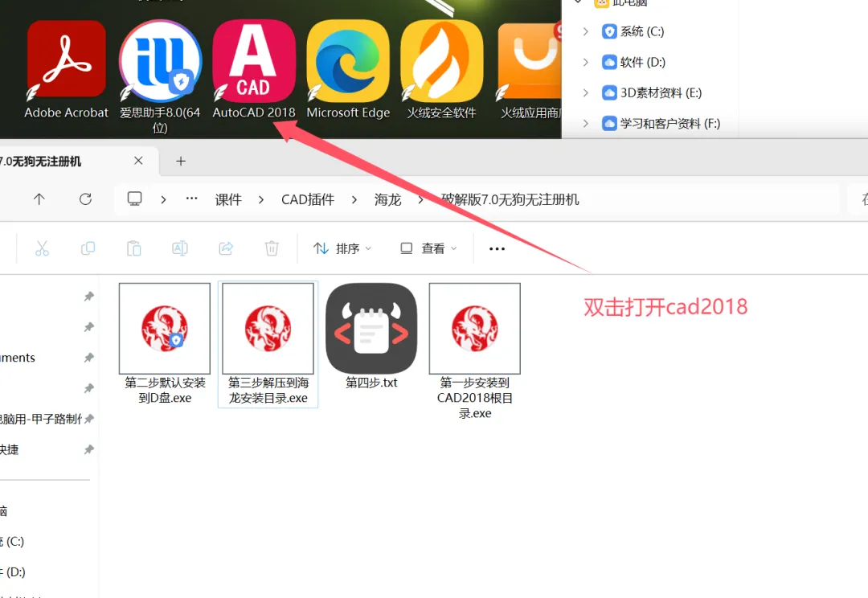
Task: Select the (C:) drive in lower sidebar
Action: (12, 542)
